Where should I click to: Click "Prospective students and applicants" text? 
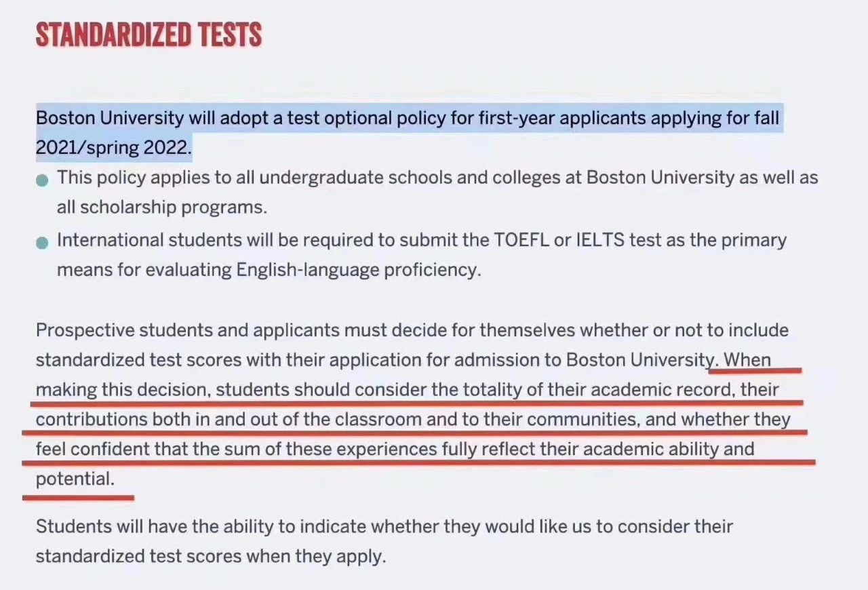coord(186,330)
